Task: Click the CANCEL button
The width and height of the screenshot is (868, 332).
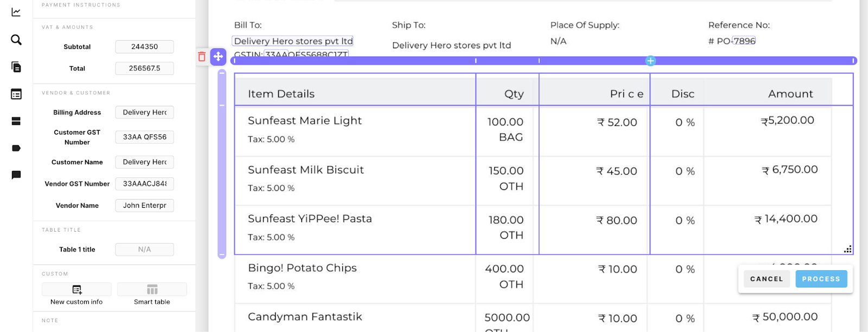Action: click(x=767, y=279)
